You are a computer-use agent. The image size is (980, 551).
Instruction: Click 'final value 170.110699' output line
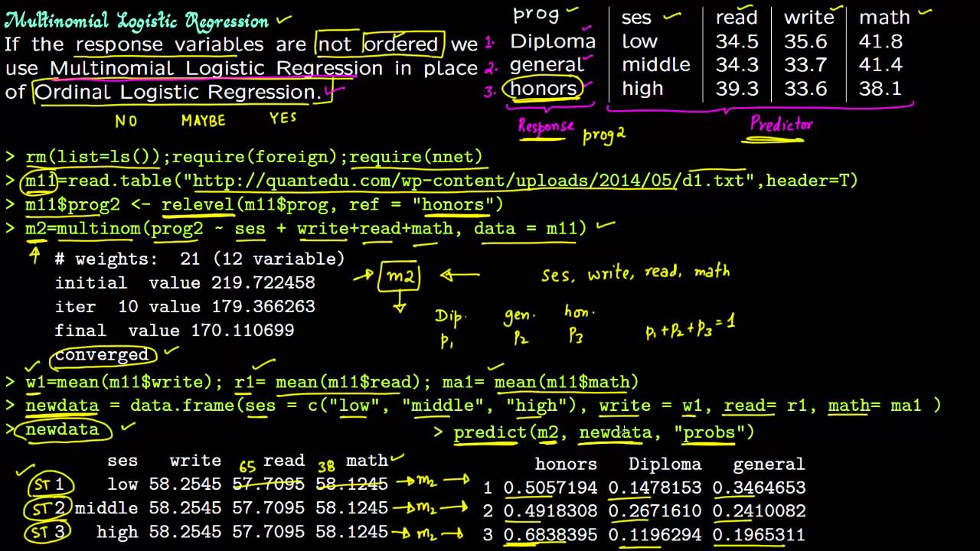174,331
